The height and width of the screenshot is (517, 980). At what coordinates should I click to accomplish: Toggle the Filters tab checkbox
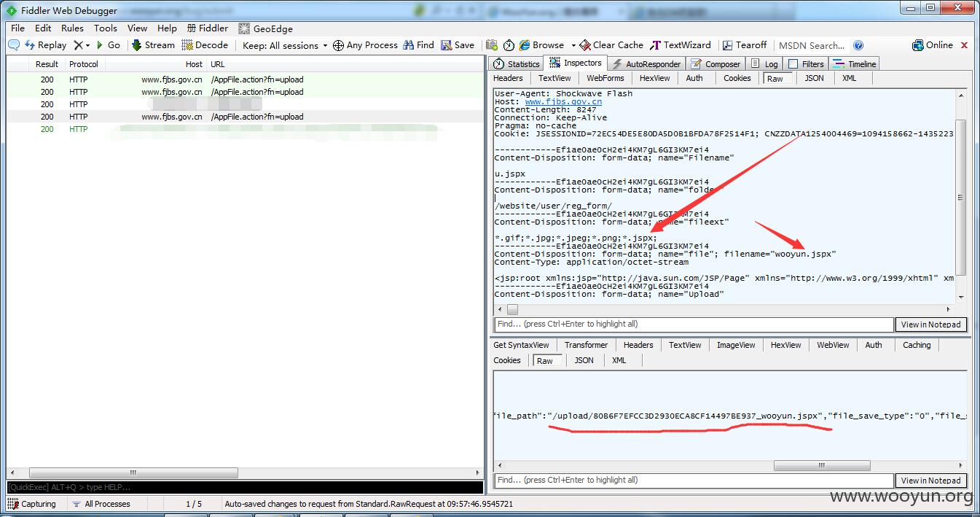click(793, 64)
